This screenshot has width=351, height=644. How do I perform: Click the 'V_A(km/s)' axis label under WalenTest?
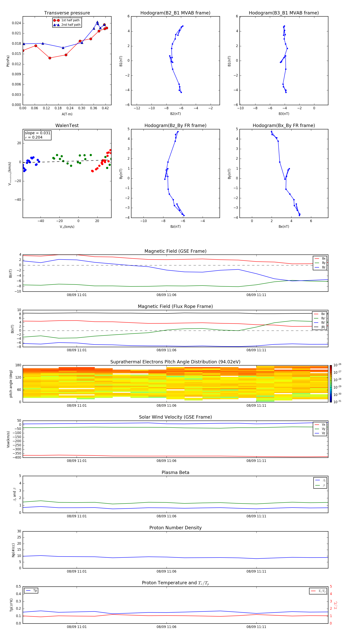pos(67,227)
